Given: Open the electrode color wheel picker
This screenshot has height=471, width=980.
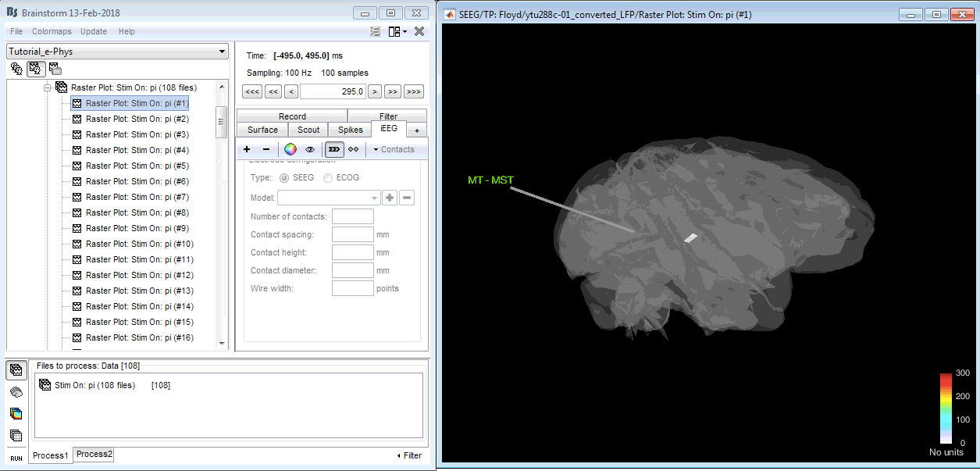Looking at the screenshot, I should 290,149.
